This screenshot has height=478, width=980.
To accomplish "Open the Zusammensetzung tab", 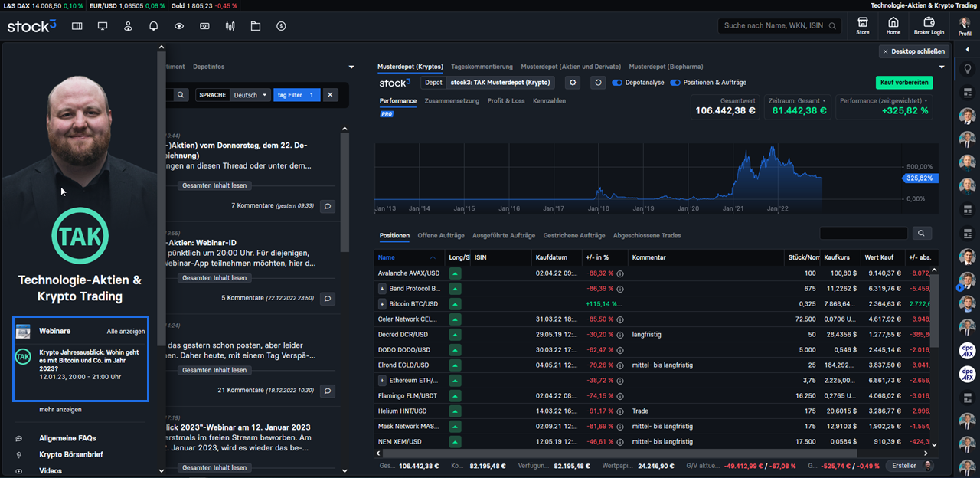I will coord(452,100).
